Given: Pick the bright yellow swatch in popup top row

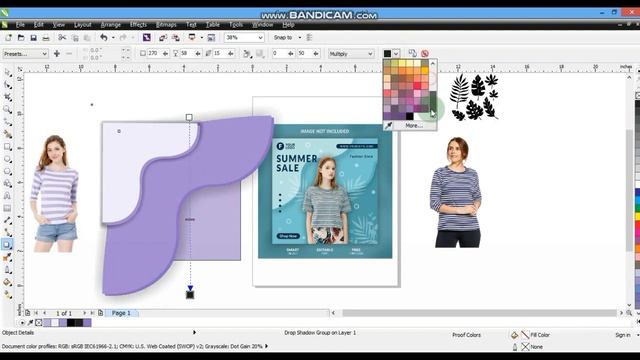Looking at the screenshot, I should pyautogui.click(x=402, y=63).
